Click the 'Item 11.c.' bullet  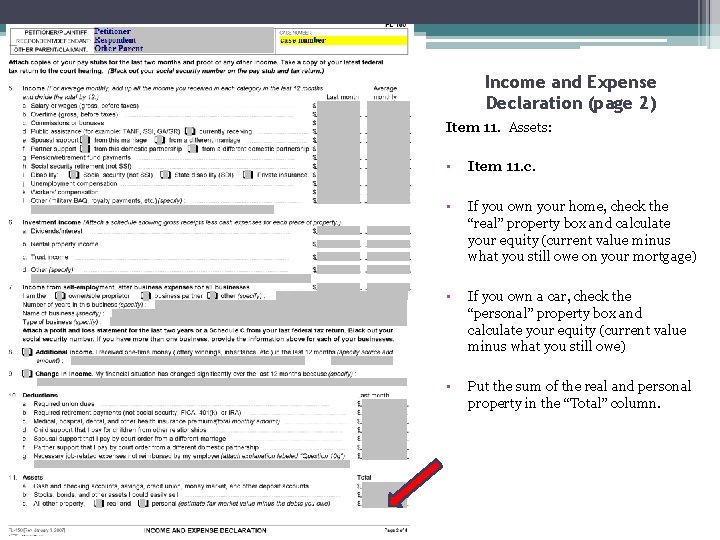[x=501, y=166]
